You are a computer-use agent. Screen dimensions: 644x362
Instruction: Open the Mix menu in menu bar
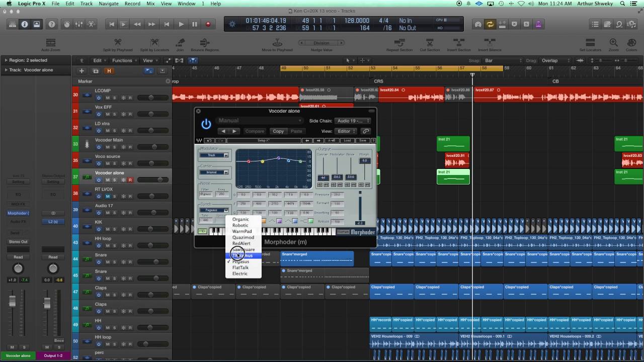coord(150,4)
